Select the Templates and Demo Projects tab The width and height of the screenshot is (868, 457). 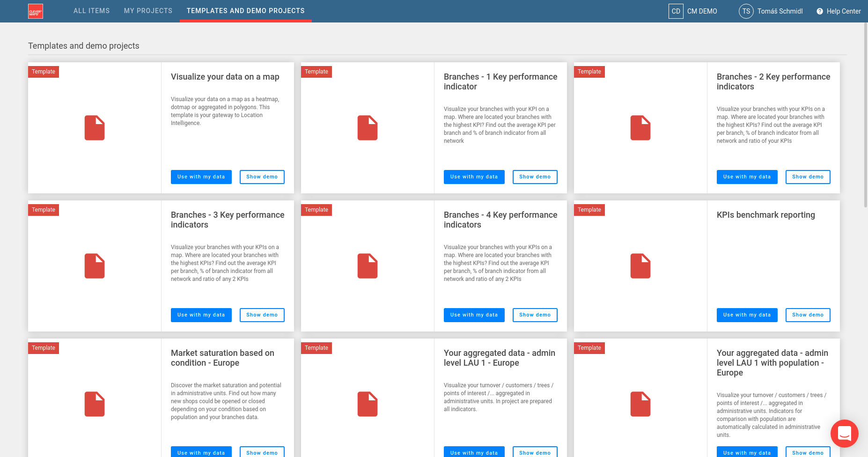[x=245, y=11]
